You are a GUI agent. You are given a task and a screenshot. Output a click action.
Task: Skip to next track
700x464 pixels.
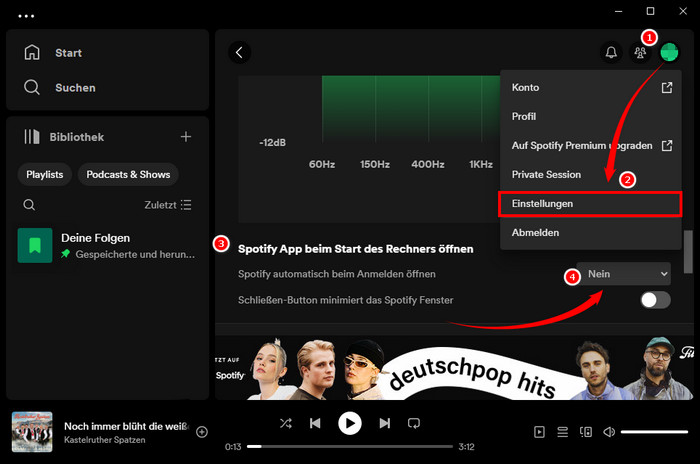(x=384, y=423)
